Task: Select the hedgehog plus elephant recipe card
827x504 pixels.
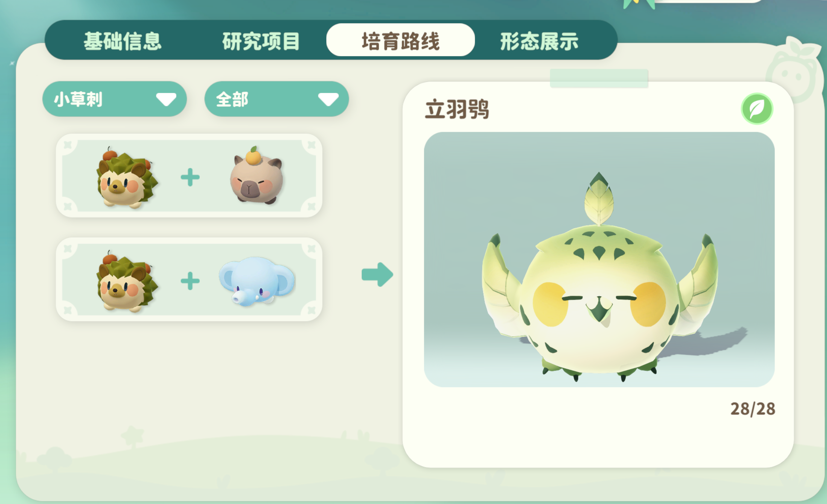Action: pos(189,279)
